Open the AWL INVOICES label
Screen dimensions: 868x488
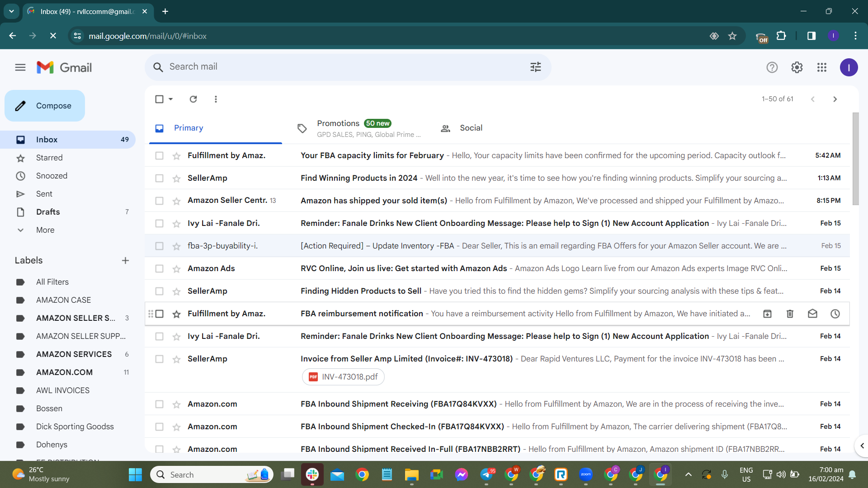(63, 390)
